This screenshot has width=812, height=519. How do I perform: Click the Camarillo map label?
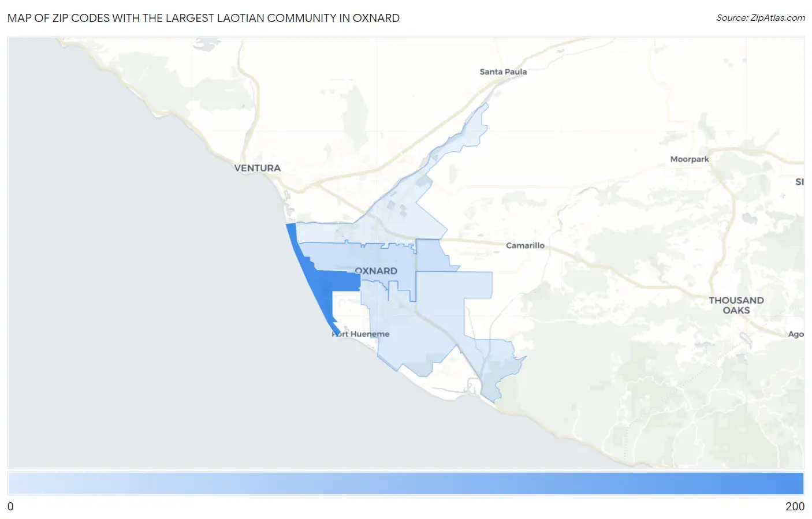(x=525, y=245)
